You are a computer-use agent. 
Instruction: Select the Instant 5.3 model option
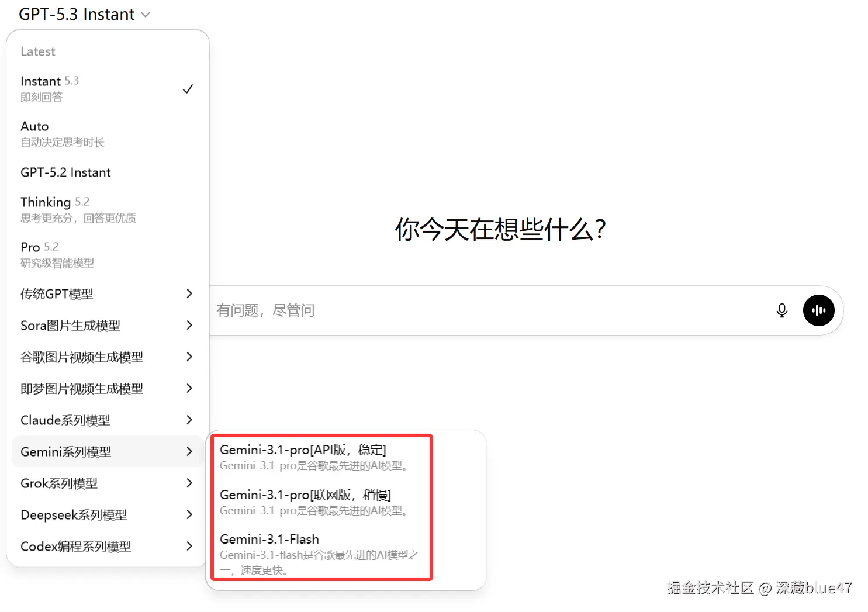108,89
